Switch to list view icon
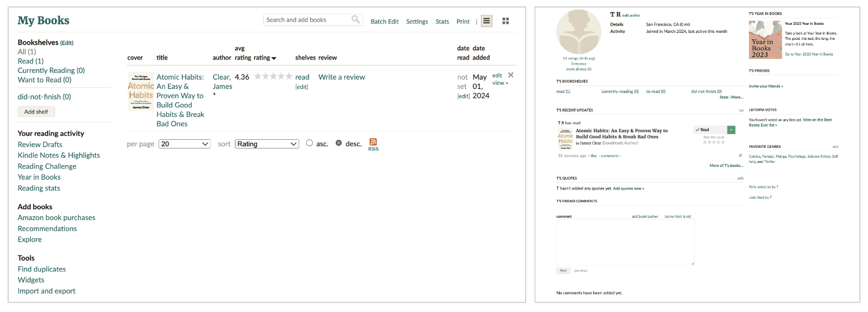This screenshot has height=312, width=868. click(487, 21)
